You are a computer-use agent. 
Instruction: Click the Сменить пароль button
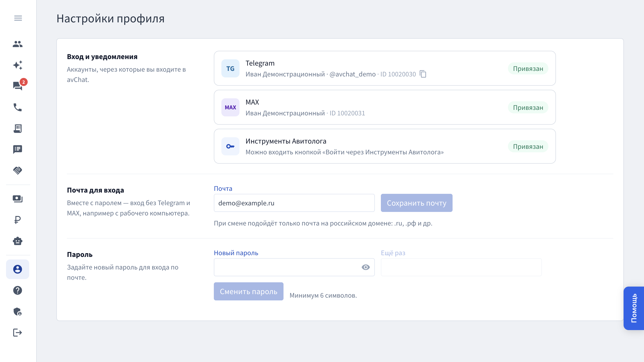tap(249, 291)
